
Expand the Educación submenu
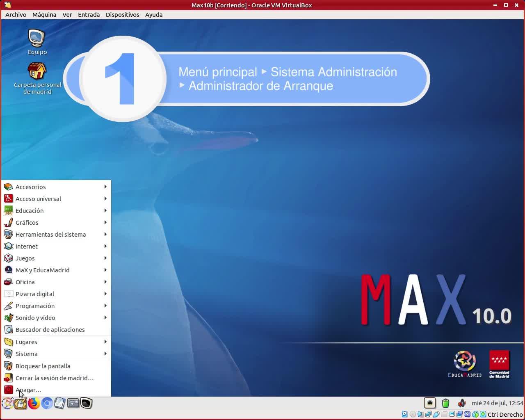(56, 210)
